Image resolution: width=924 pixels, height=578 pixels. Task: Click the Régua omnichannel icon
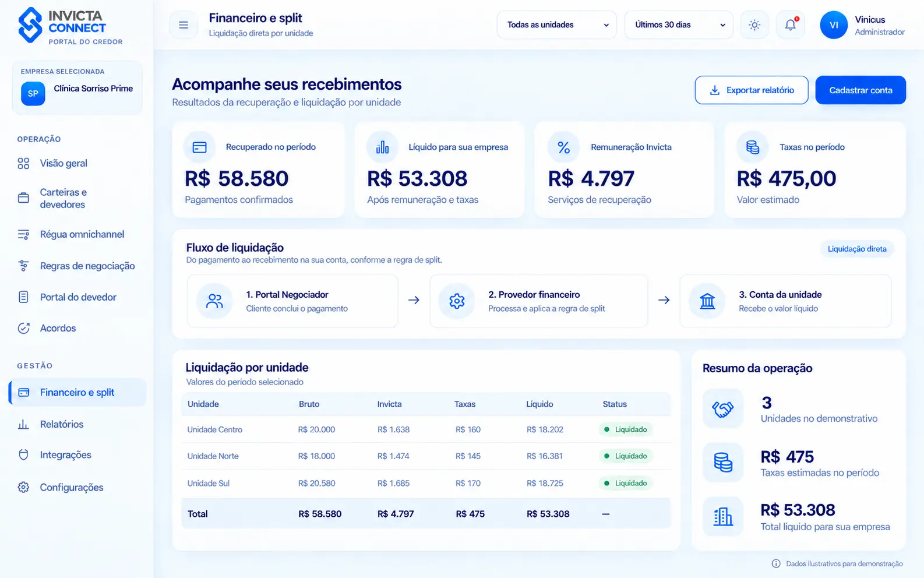click(x=23, y=234)
